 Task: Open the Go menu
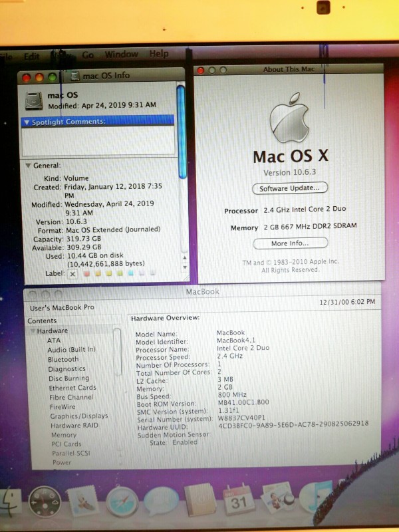click(88, 55)
